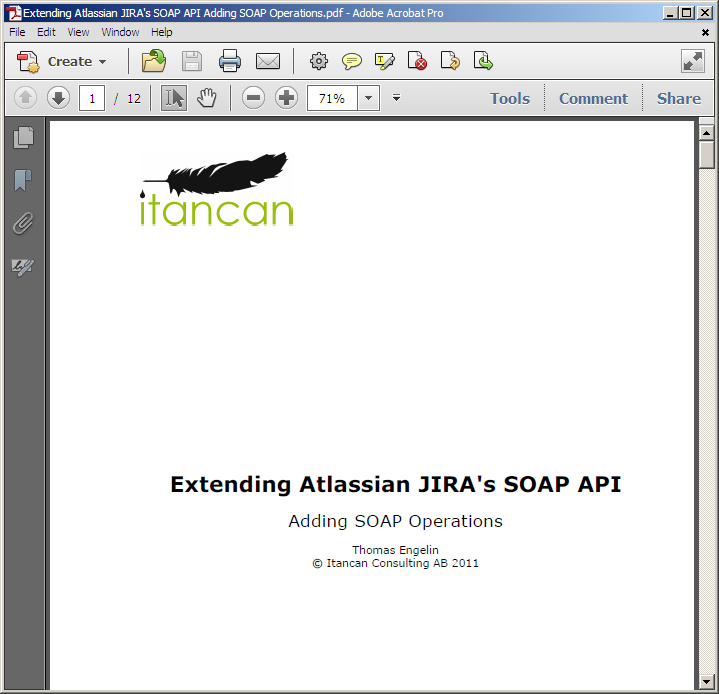
Task: Send the file via email envelope icon
Action: [268, 61]
